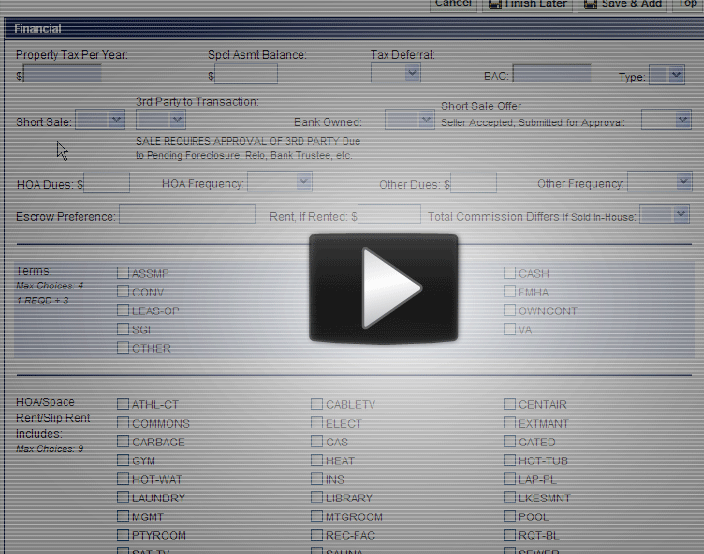Viewport: 704px width, 554px height.
Task: Check the LEAS-OP terms checkbox
Action: pos(123,310)
